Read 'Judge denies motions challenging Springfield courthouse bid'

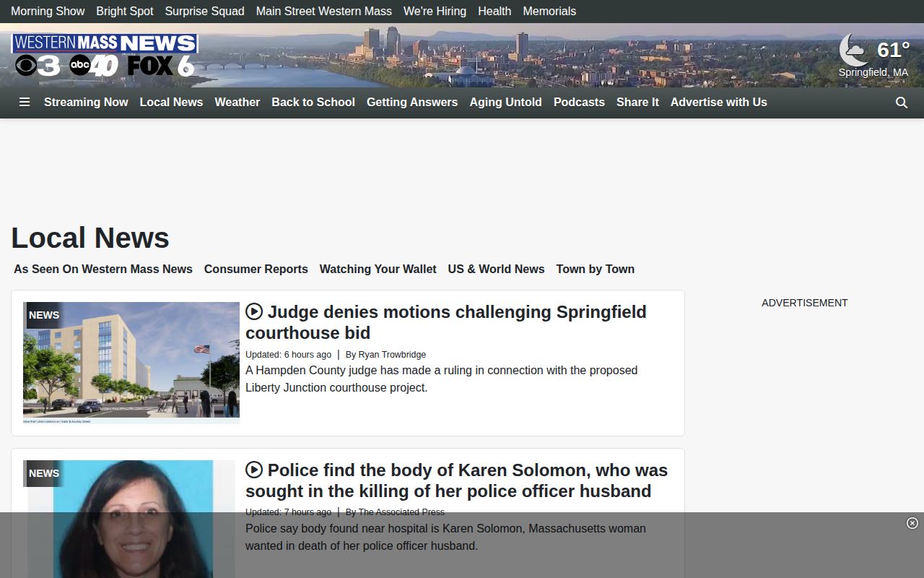(446, 322)
